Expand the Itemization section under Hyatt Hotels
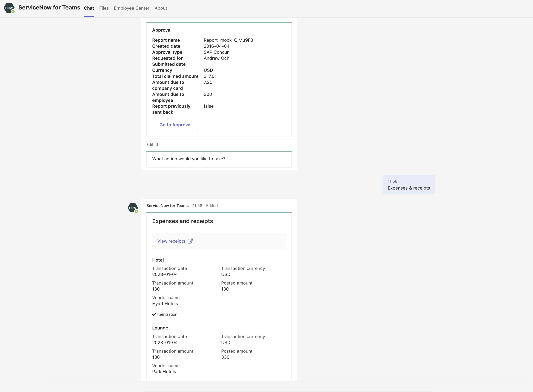This screenshot has width=533, height=392. click(167, 314)
